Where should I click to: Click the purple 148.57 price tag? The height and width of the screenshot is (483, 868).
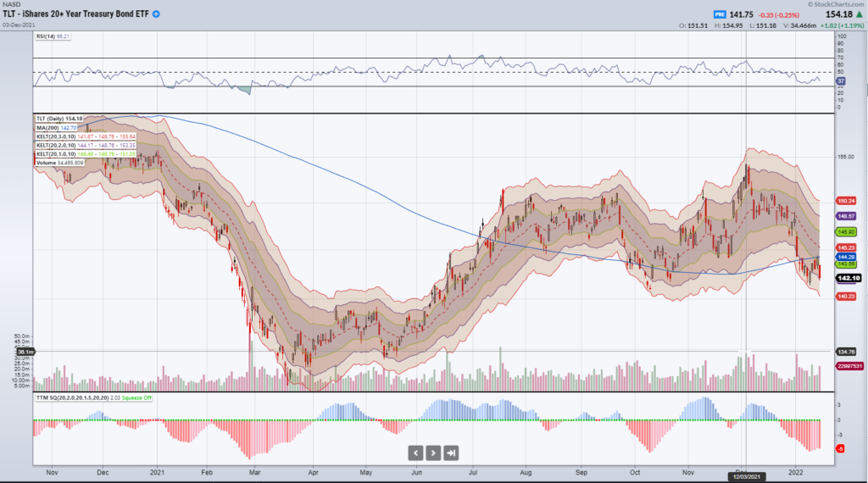[847, 216]
